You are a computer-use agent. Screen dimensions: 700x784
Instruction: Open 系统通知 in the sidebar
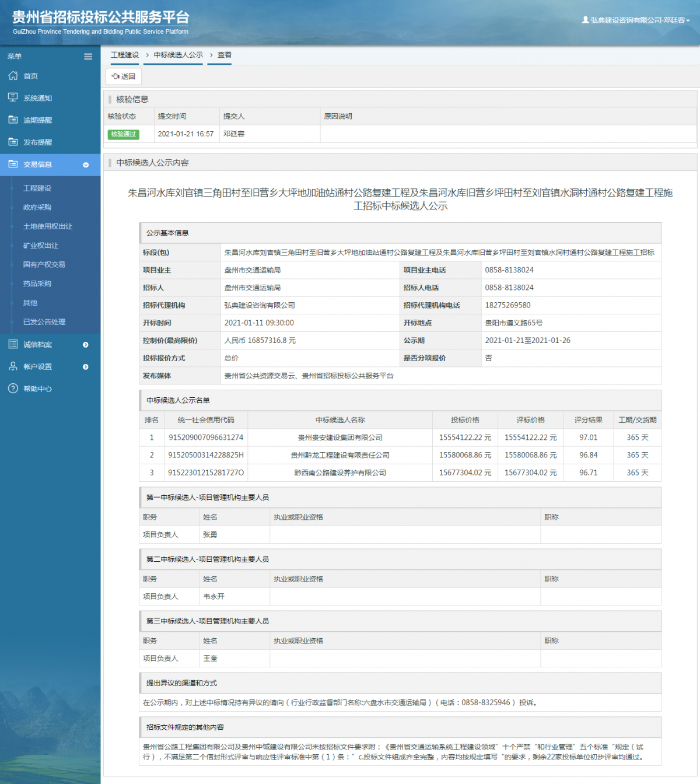[38, 98]
